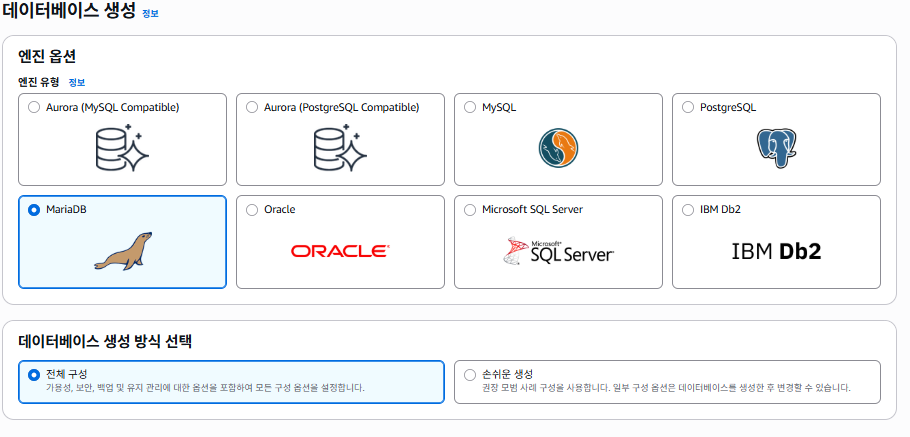Image resolution: width=910 pixels, height=437 pixels.
Task: Click the PostgreSQL elephant logo
Action: point(776,148)
